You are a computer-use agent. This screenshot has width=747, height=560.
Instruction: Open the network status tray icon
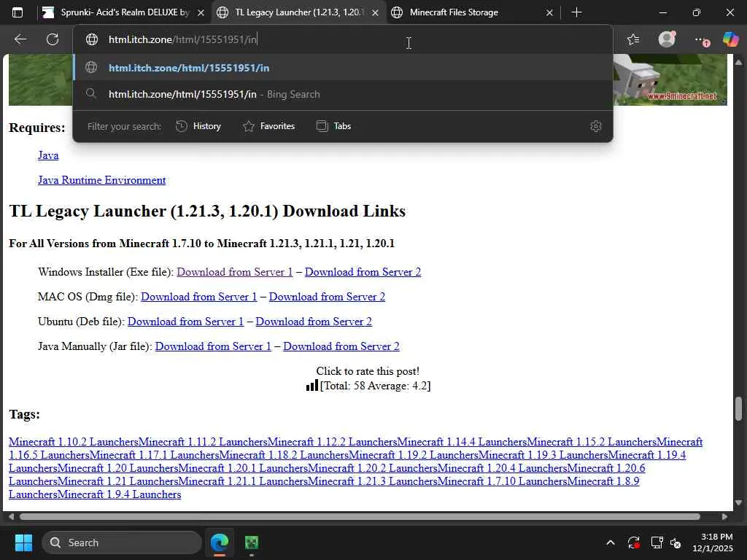[x=657, y=542]
